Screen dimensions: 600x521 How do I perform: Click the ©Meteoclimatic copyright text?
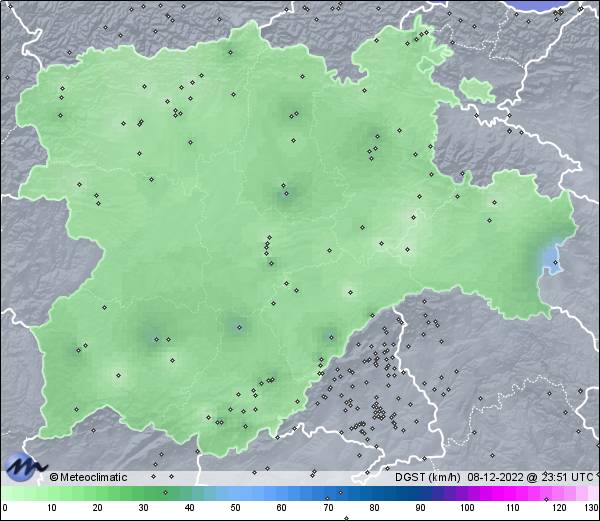[88, 477]
